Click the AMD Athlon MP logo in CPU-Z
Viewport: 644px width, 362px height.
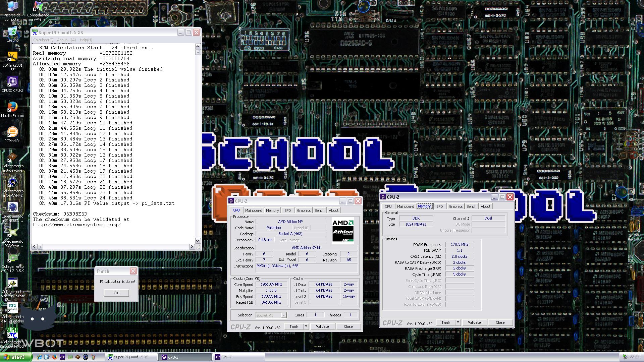pos(343,231)
